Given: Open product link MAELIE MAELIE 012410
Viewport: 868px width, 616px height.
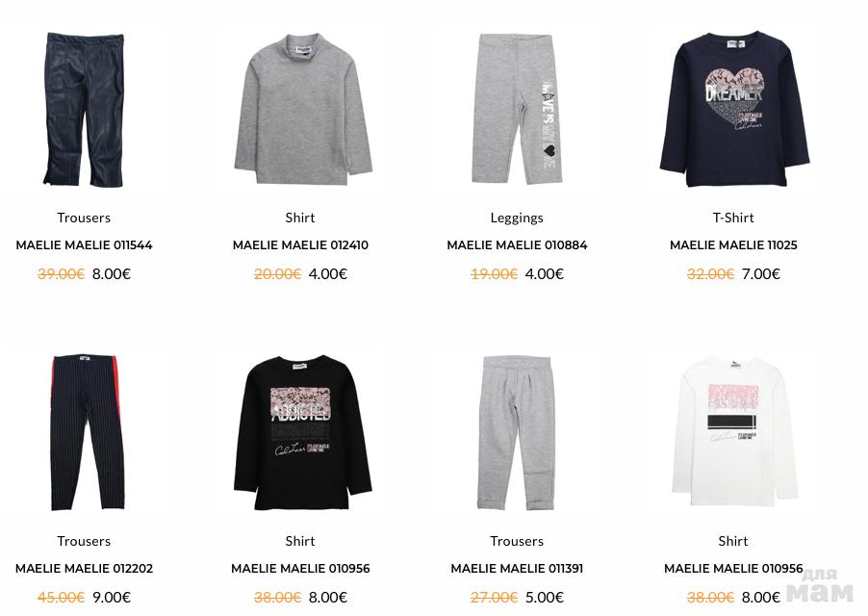Looking at the screenshot, I should 300,245.
